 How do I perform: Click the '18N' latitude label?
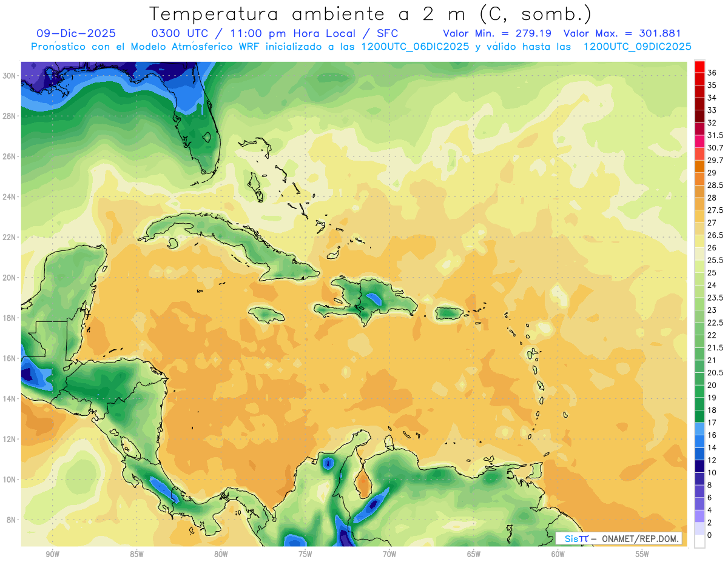point(10,318)
